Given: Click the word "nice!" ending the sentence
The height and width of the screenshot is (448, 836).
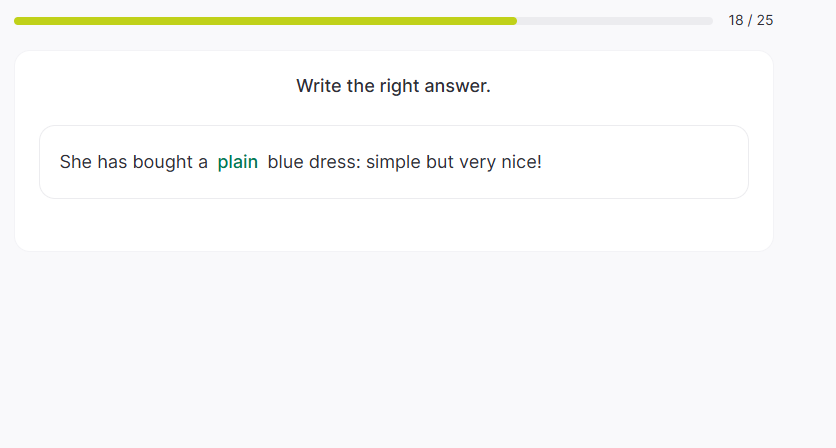Looking at the screenshot, I should [522, 162].
